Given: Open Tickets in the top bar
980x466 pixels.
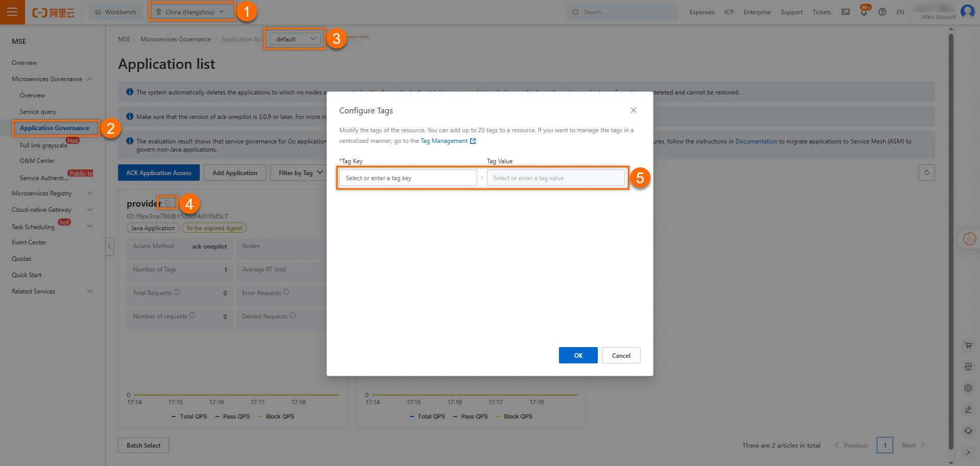Looking at the screenshot, I should coord(822,12).
